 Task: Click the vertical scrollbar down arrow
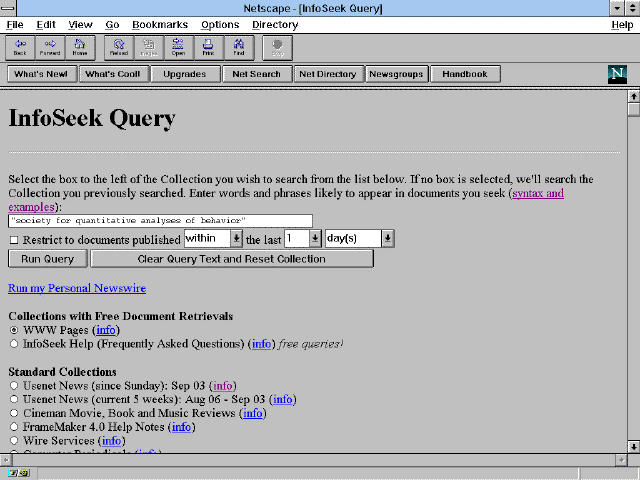[x=633, y=446]
